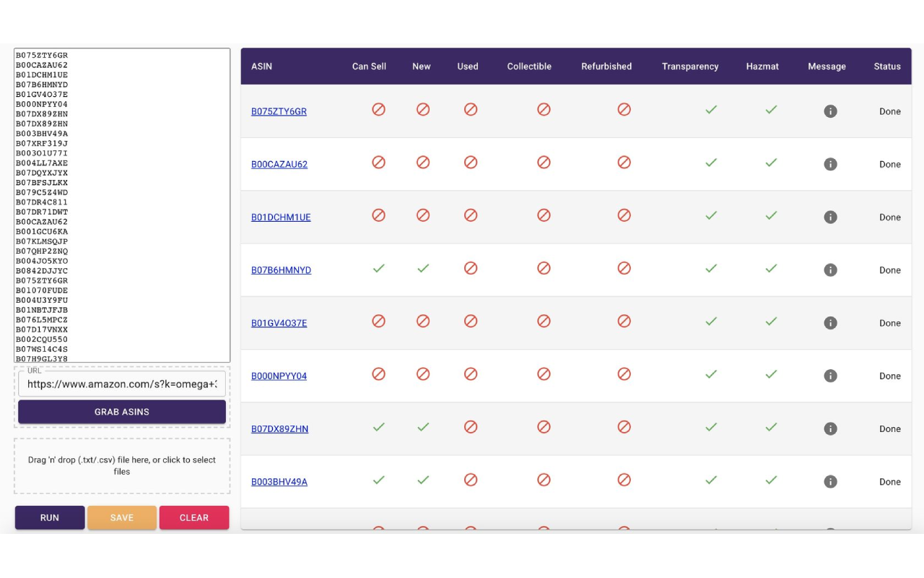Click the Transparency checkmark for B01GV4O37E
This screenshot has height=578, width=924.
coord(710,321)
